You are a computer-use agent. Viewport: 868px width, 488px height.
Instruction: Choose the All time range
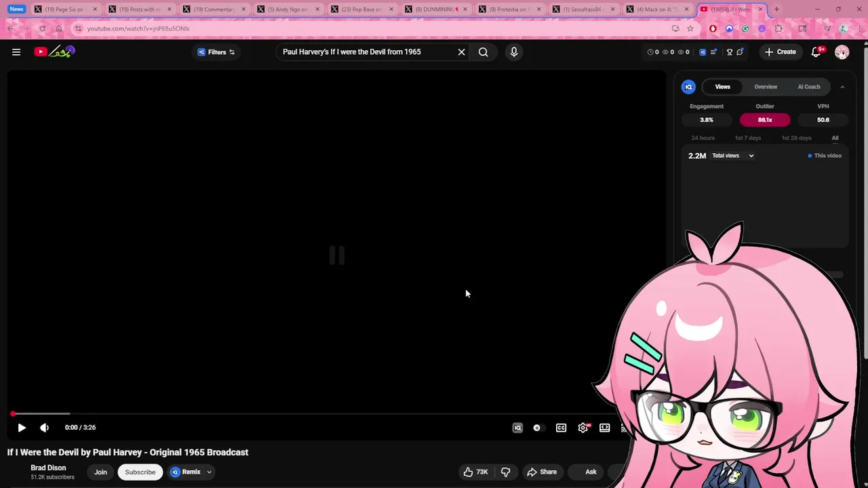pyautogui.click(x=835, y=138)
